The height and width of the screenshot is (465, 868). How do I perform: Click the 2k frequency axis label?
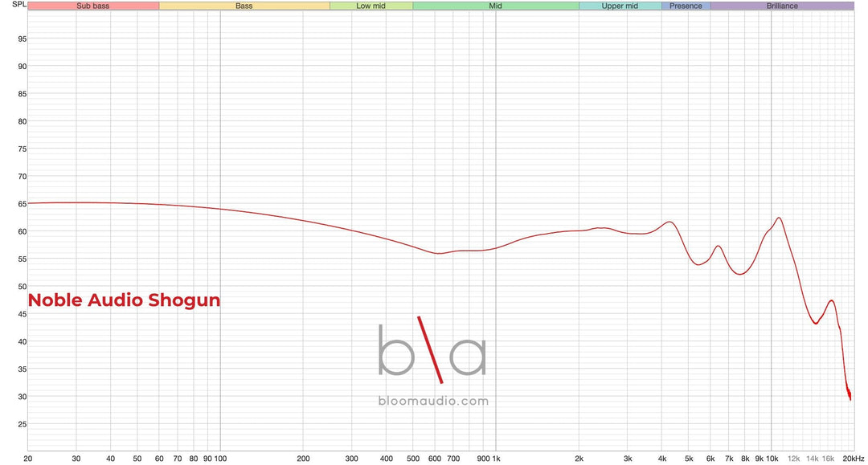point(579,459)
